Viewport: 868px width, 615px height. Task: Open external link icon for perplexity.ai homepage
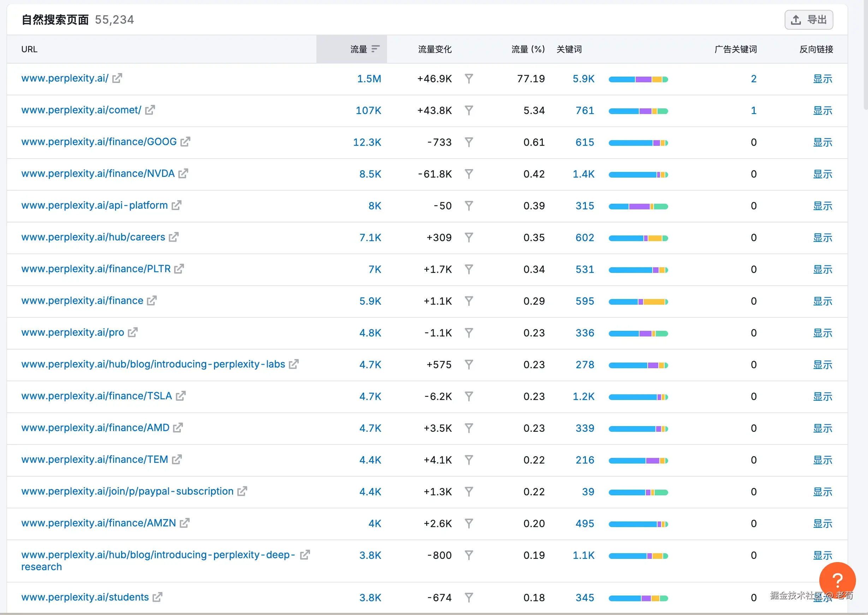pos(117,78)
